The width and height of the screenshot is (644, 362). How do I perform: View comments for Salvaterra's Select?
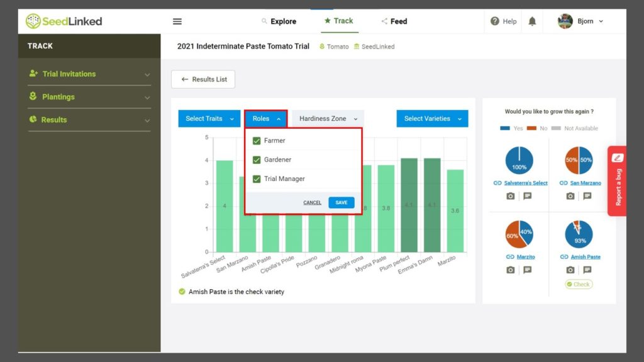[x=528, y=196]
